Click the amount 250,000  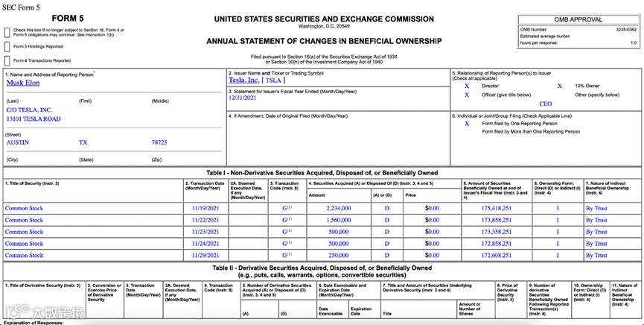(x=339, y=256)
